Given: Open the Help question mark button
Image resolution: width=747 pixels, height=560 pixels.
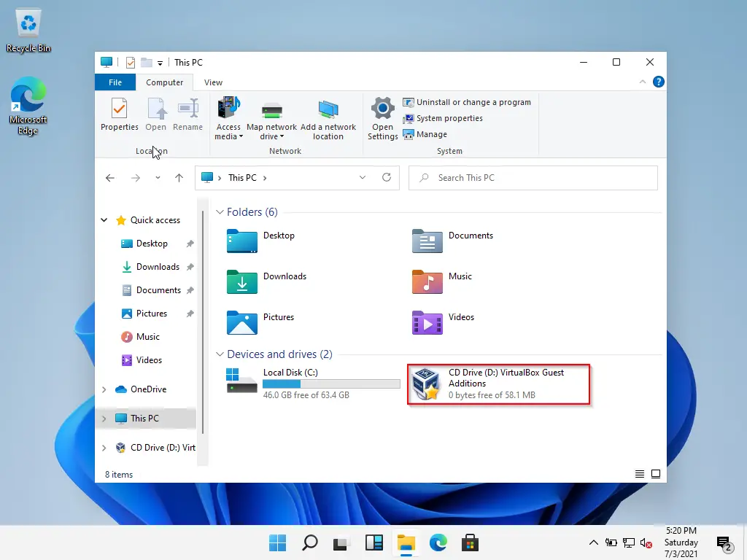Looking at the screenshot, I should click(659, 82).
